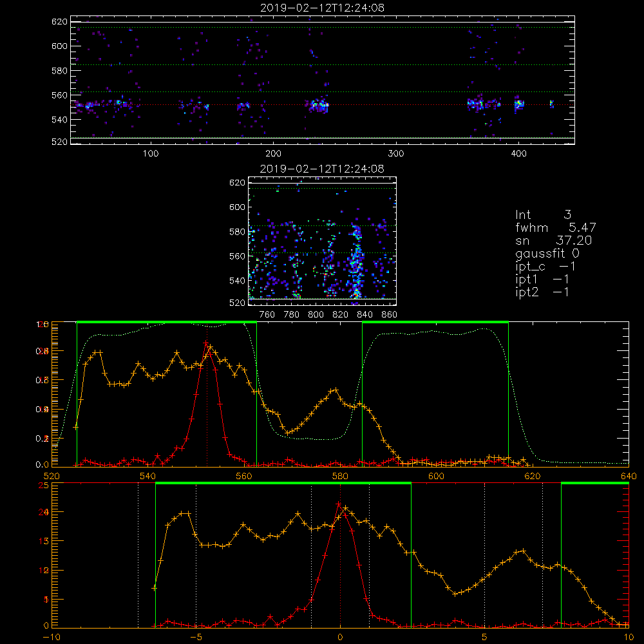The width and height of the screenshot is (644, 644).
Task: Click x-axis label 760 on middle image
Action: [267, 315]
